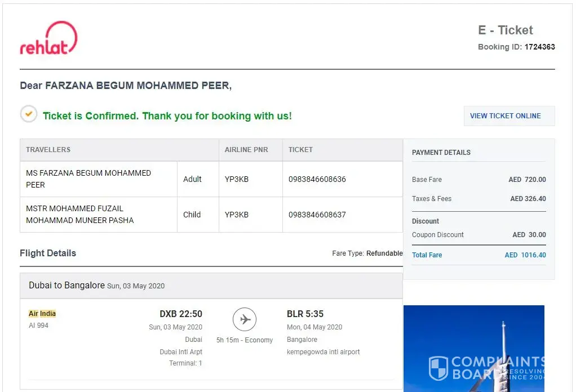Click the YP3KB PNR for the child traveller
Viewport: 576px width, 392px height.
pyautogui.click(x=237, y=215)
